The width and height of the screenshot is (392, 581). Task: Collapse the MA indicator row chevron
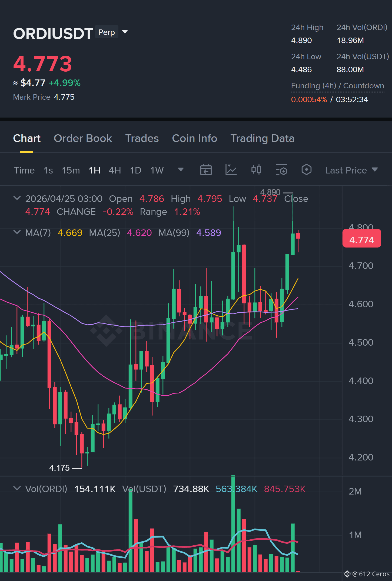(x=17, y=232)
